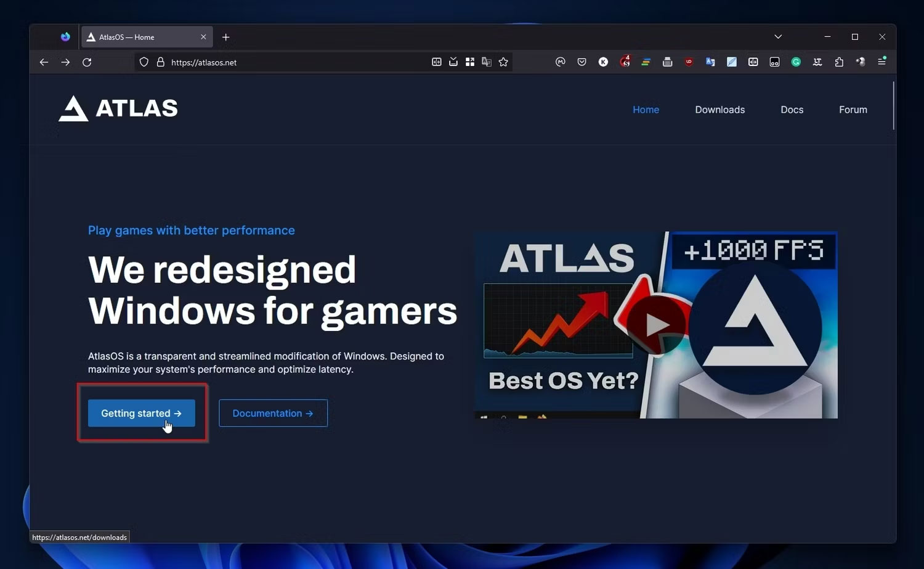
Task: Open the Grammarly extension icon
Action: tap(796, 62)
